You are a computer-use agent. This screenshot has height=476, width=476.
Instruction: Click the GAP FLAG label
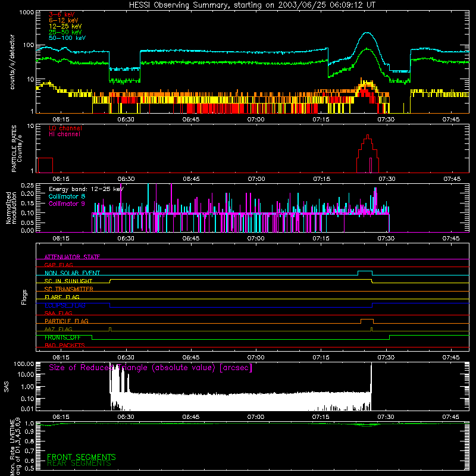click(x=58, y=265)
